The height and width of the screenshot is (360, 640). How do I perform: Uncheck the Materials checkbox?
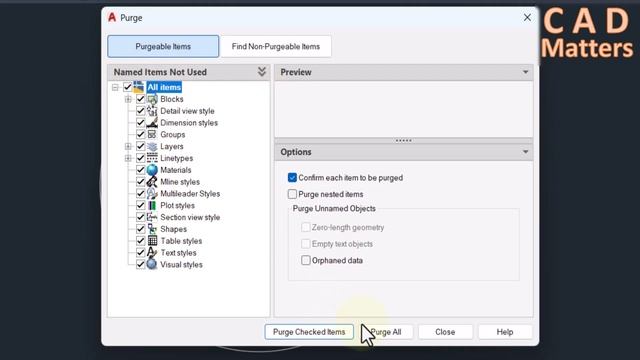(140, 170)
